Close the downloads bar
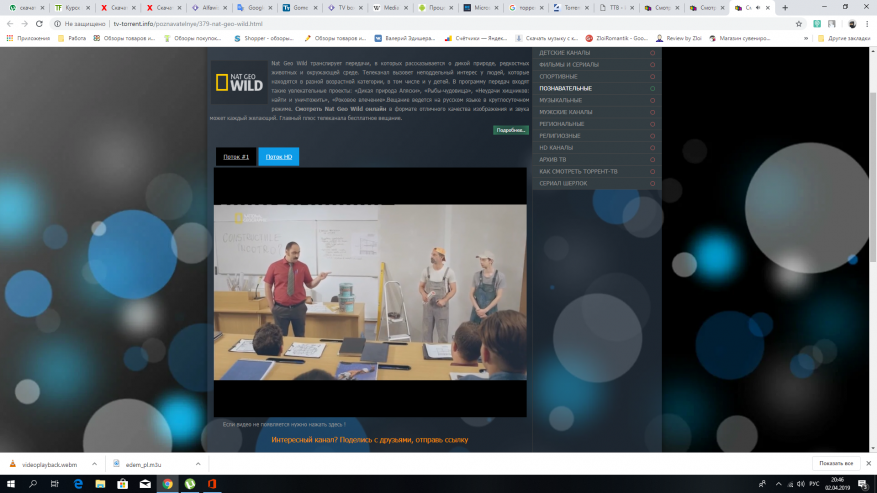 point(869,463)
